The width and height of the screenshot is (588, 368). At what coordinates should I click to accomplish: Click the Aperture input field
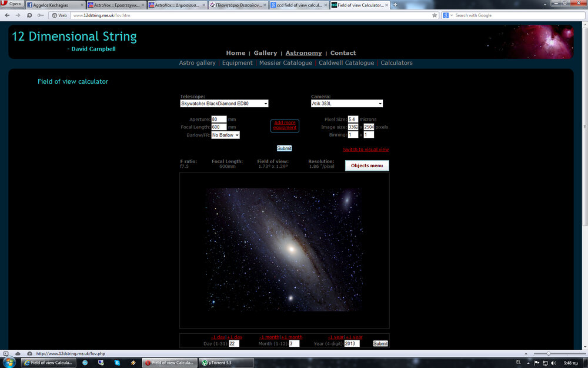pos(219,119)
